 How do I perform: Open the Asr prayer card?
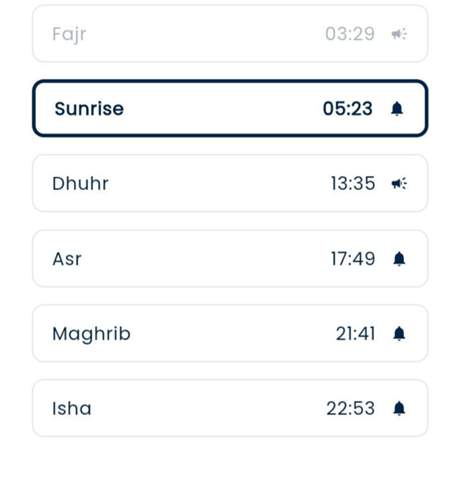point(230,258)
